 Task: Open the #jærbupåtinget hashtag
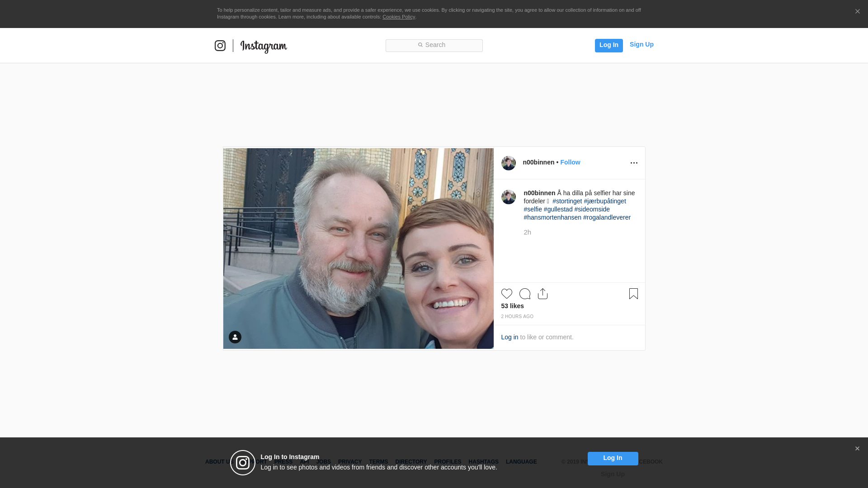tap(605, 201)
